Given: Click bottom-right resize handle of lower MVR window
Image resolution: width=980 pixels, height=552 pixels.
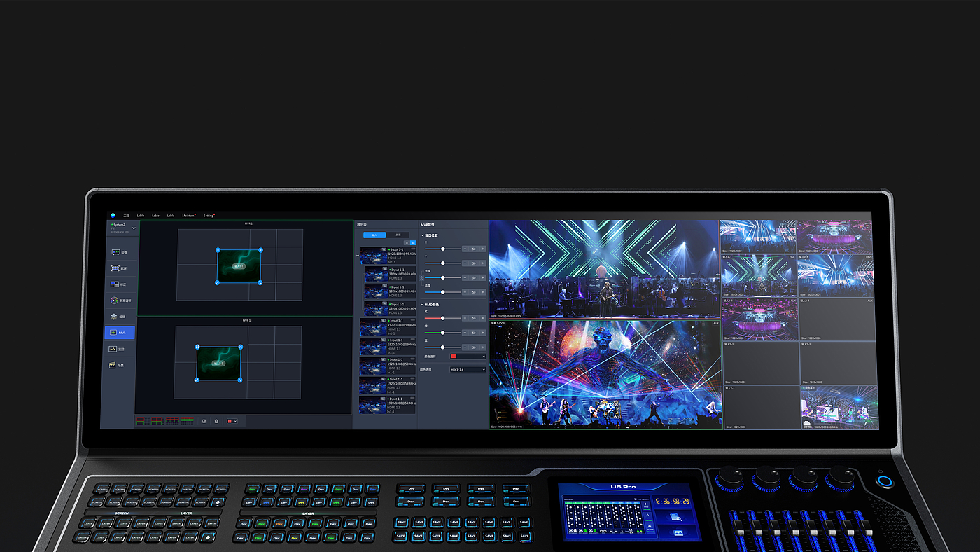Looking at the screenshot, I should (239, 380).
